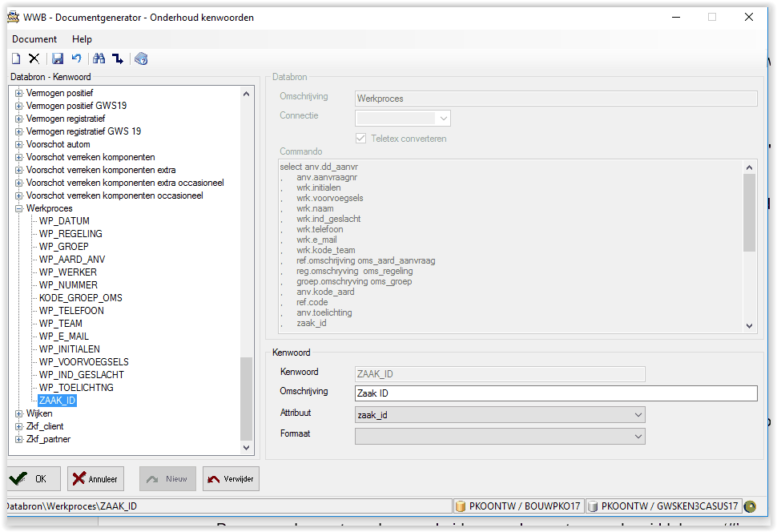
Task: Expand the Wijken node
Action: 19,413
